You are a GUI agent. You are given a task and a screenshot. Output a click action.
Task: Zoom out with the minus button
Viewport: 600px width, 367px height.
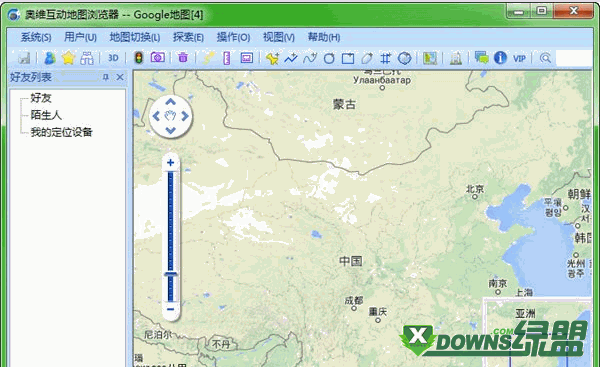171,309
